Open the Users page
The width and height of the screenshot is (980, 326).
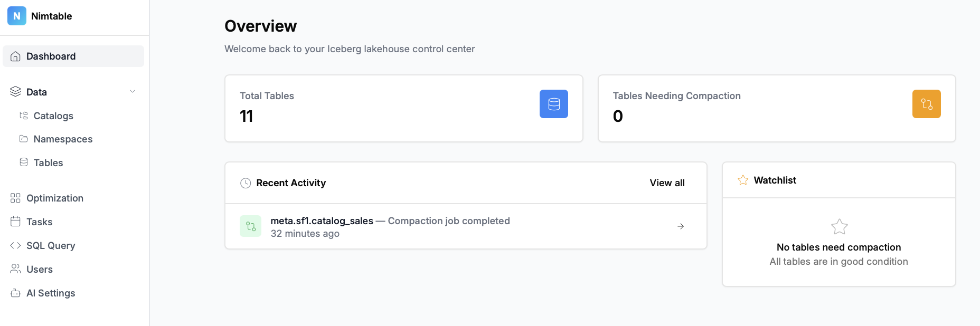click(39, 270)
